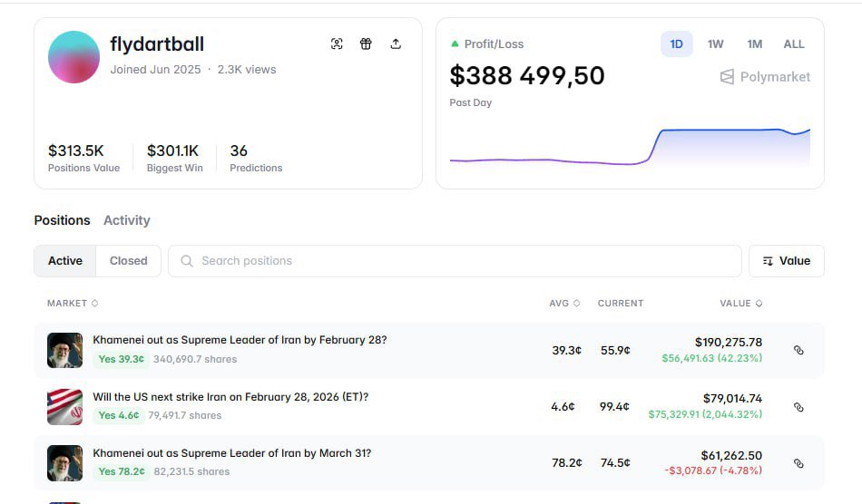Select the 1D time range toggle
This screenshot has height=504, width=862.
[676, 44]
